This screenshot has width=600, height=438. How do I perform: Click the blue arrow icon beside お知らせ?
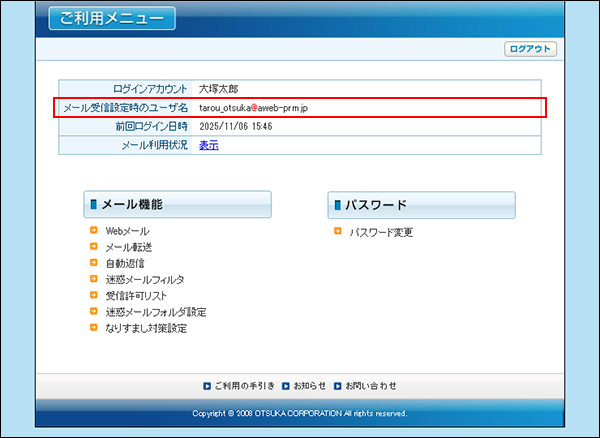pos(286,385)
